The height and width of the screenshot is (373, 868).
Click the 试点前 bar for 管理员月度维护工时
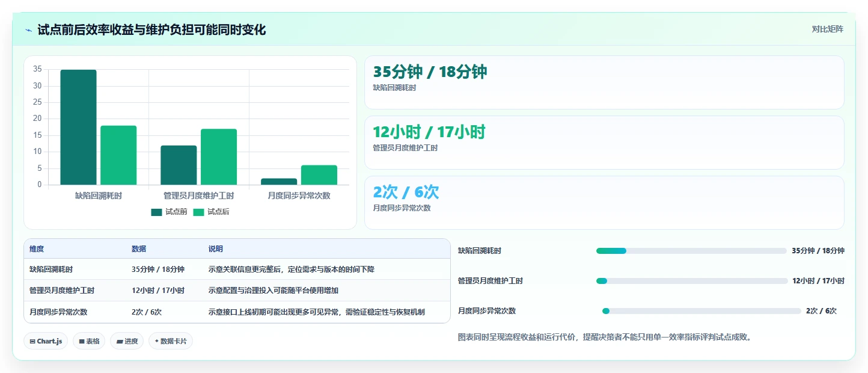(x=179, y=165)
